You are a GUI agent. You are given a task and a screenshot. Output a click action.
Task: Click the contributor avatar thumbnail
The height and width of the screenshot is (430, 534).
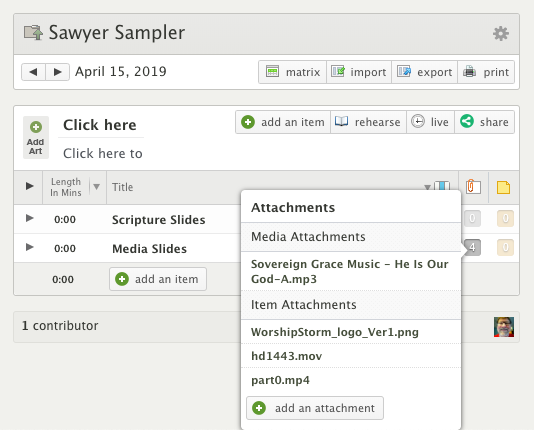(504, 327)
